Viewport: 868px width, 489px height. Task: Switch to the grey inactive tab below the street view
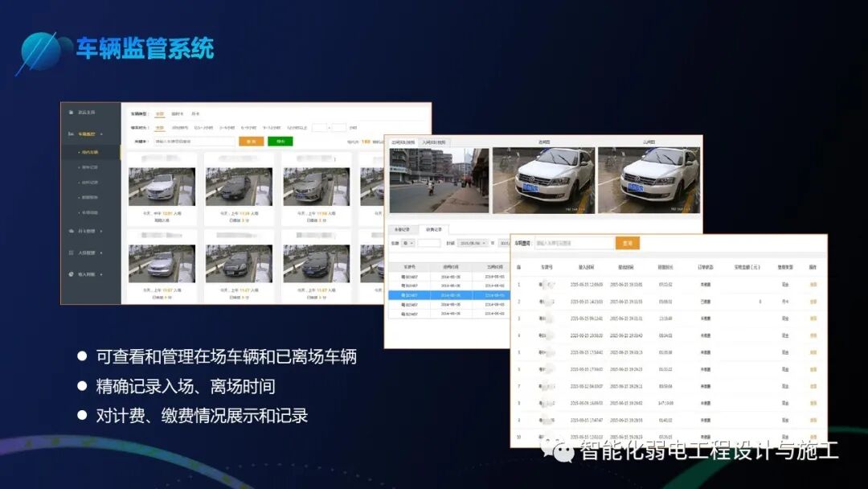click(x=402, y=229)
